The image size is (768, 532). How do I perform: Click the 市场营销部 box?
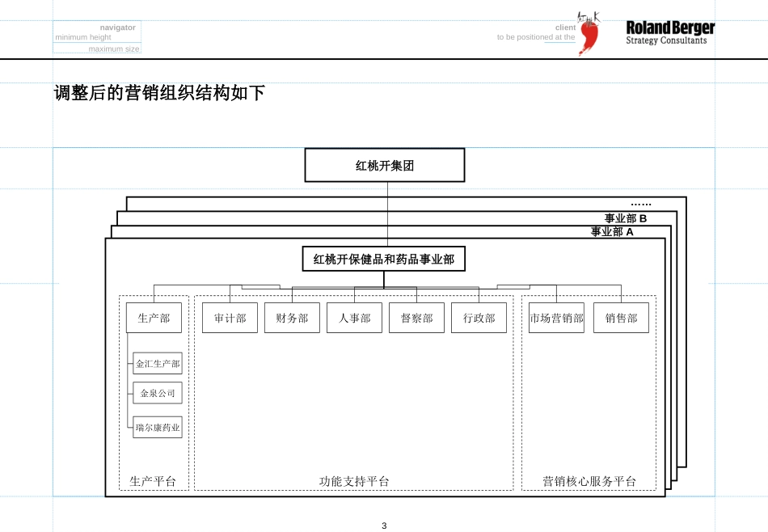pos(556,318)
